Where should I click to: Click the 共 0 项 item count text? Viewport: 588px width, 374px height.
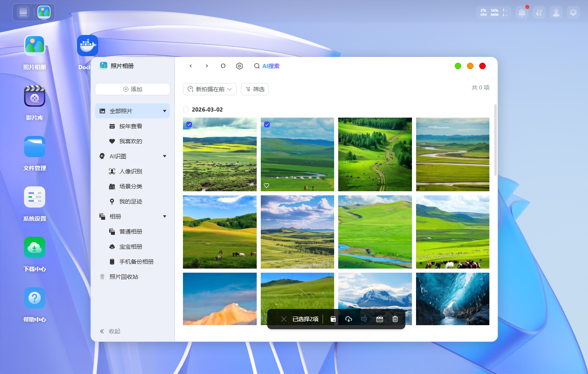coord(481,87)
